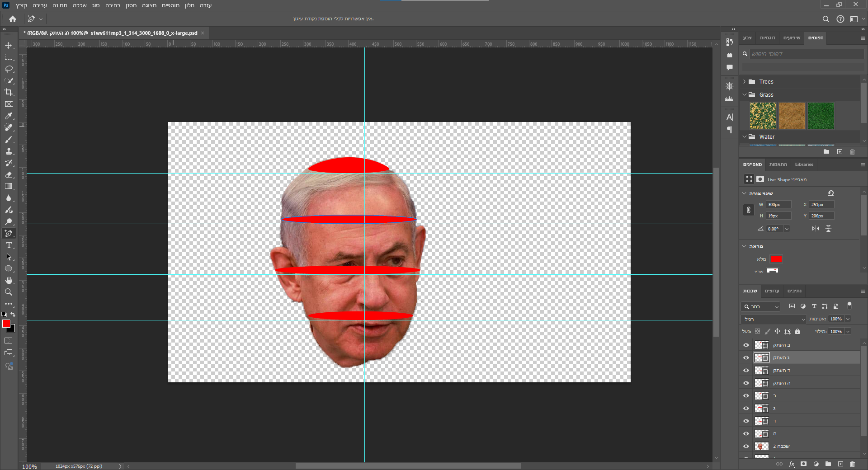Add layer mask icon in Layers panel

803,464
